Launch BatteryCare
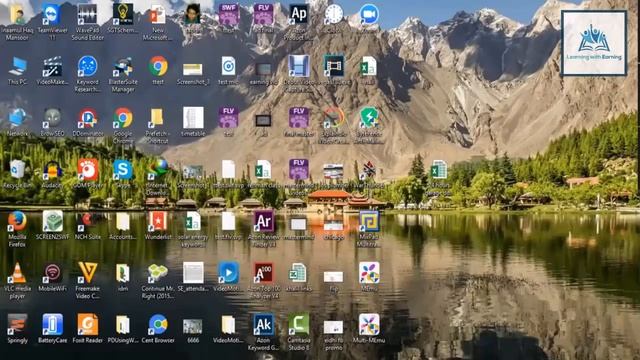640x360 pixels. [x=52, y=324]
